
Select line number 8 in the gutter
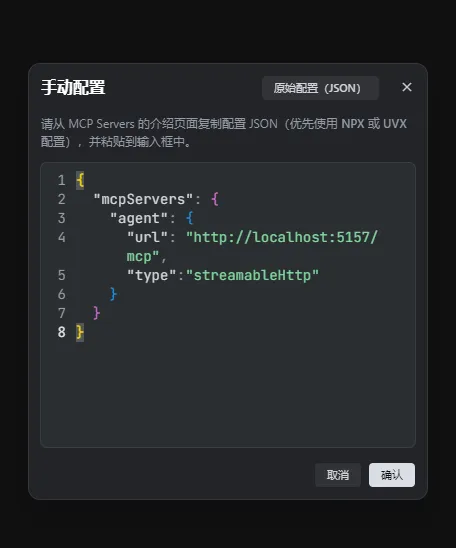click(x=61, y=332)
